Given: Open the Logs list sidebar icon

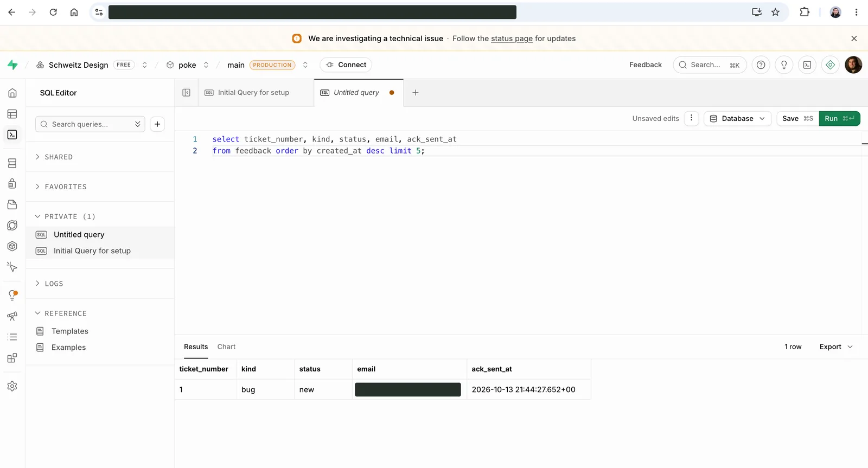Looking at the screenshot, I should (12, 337).
